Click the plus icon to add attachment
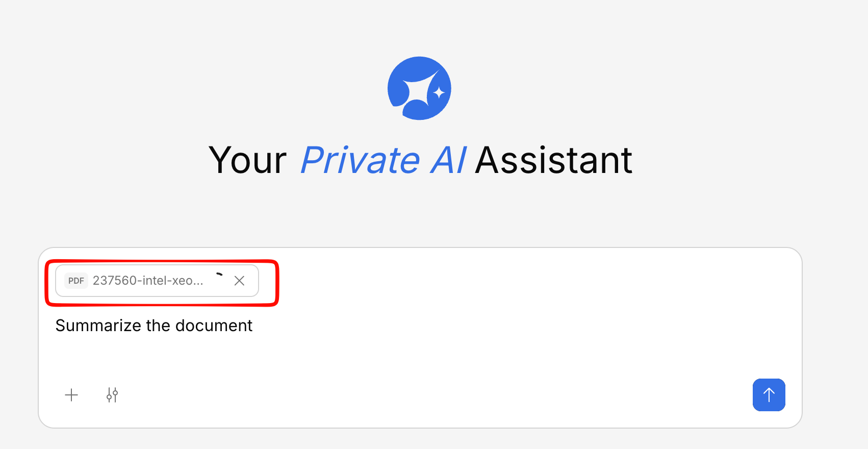 [x=71, y=395]
